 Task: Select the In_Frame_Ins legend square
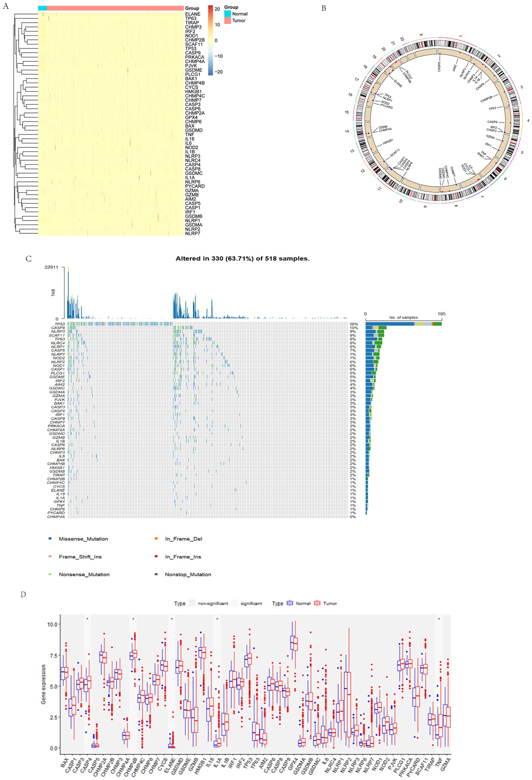(x=156, y=557)
